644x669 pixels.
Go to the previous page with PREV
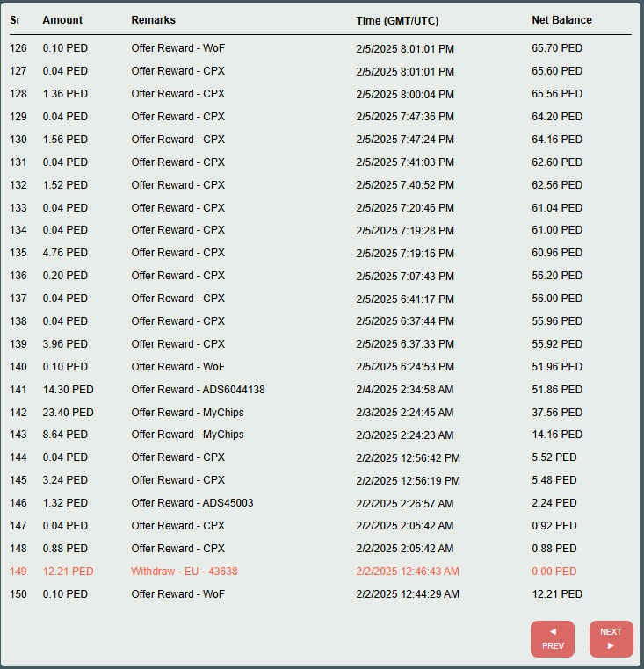(552, 638)
